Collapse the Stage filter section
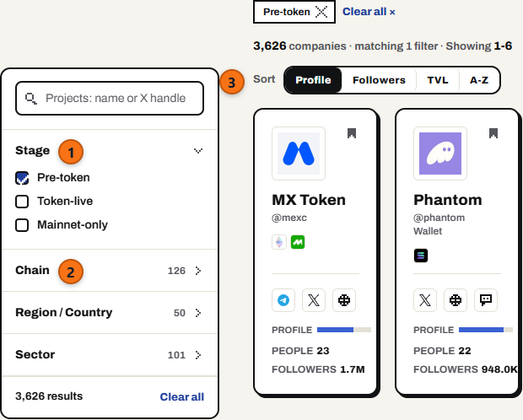523x420 pixels. [198, 151]
